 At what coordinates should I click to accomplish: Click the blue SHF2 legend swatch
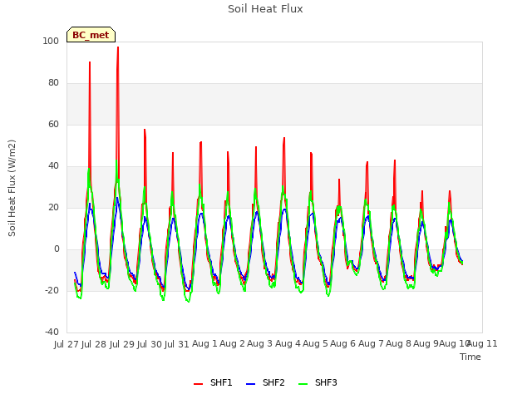[x=250, y=383]
